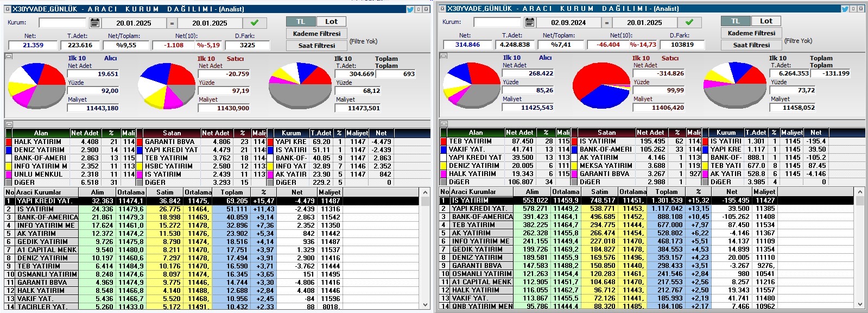Click blue swatch beside VAKIF YAT. 41.741 row
Viewport: 868px width, 313px height.
point(443,149)
